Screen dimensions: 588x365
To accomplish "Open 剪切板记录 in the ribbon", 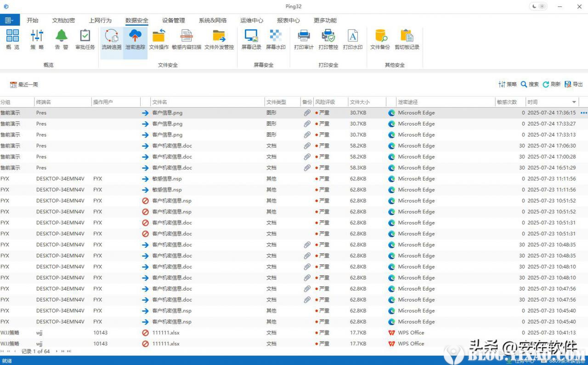I will (x=407, y=40).
